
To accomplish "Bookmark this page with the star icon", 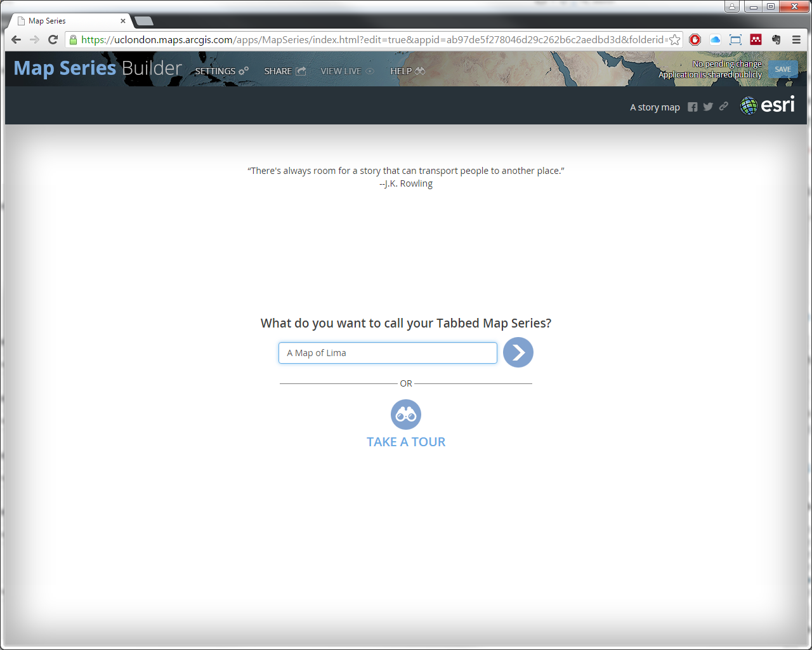I will [675, 40].
